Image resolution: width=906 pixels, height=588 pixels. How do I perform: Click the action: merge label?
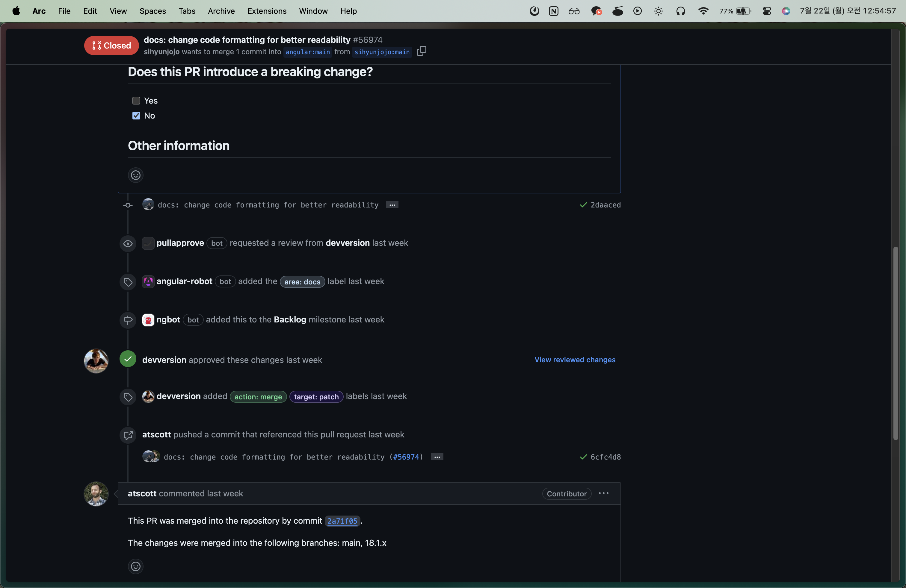258,397
